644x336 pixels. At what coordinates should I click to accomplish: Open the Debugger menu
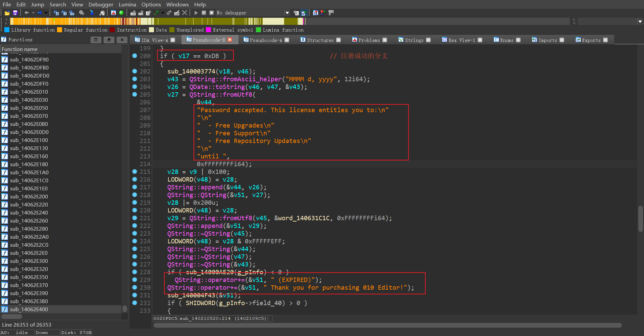coord(101,4)
